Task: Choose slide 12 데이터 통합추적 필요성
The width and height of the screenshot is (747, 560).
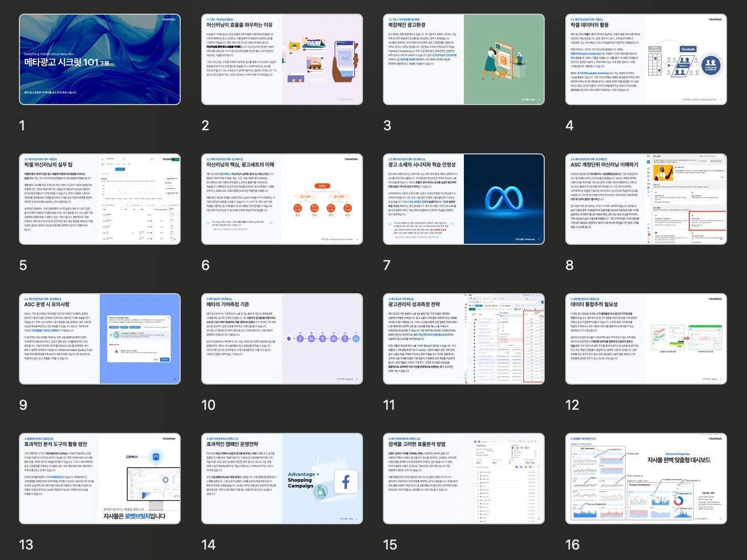Action: (646, 339)
